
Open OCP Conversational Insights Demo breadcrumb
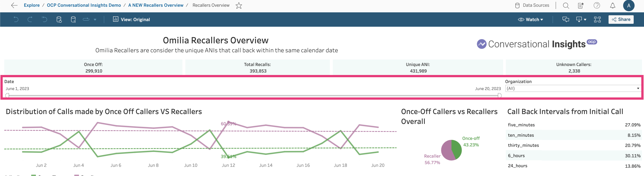84,5
